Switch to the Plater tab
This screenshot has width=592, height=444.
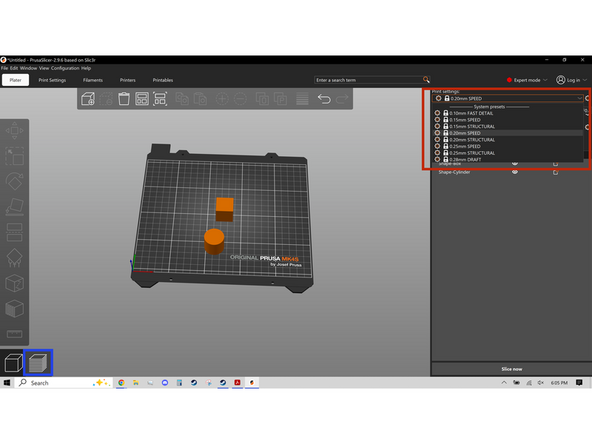pyautogui.click(x=15, y=80)
